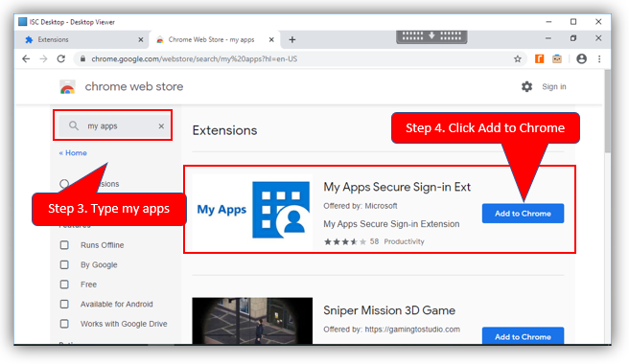Close the Extensions browser tab

[140, 39]
